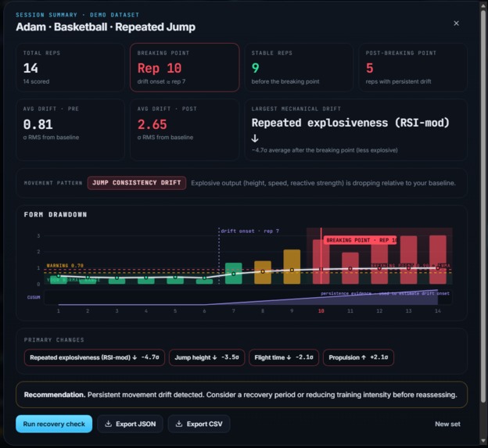Click the rep 10 axis label

321,311
